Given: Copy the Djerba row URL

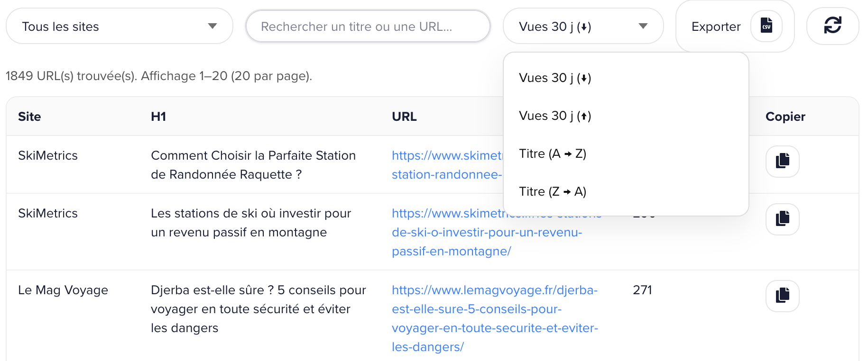Looking at the screenshot, I should [x=782, y=296].
